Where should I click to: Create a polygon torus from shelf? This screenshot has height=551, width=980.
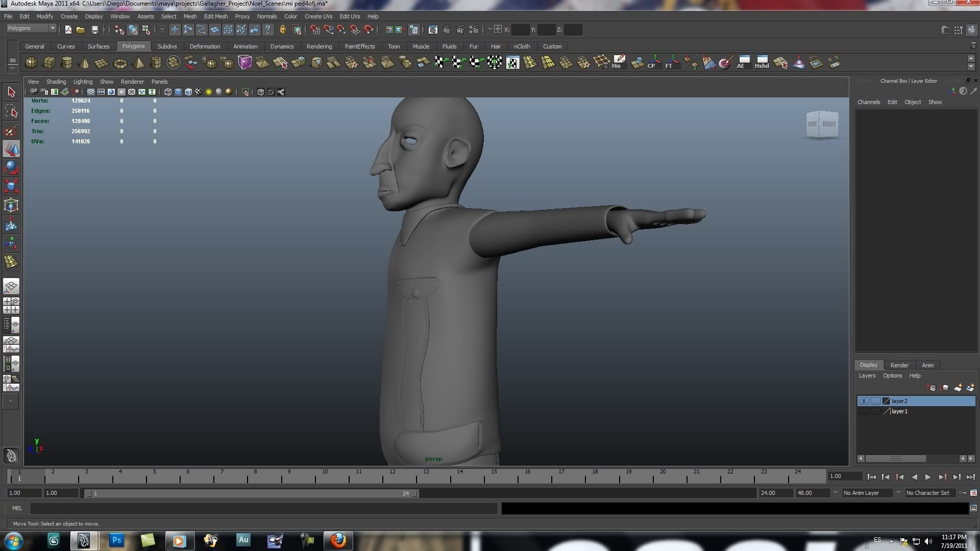pyautogui.click(x=120, y=63)
